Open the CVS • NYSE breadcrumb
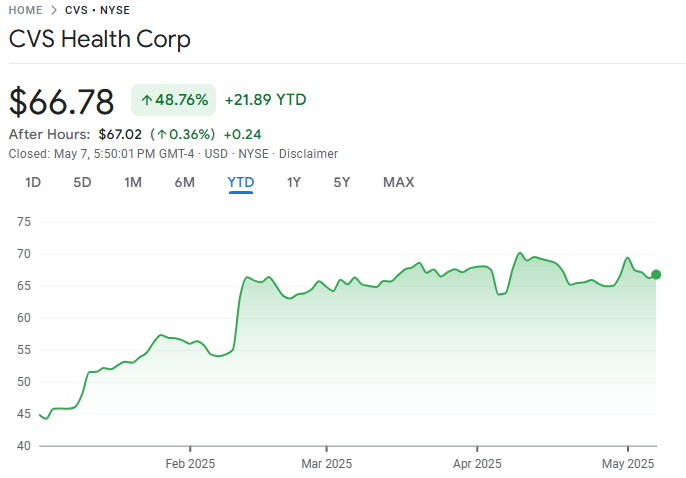Screen dimensions: 686x478 click(97, 10)
